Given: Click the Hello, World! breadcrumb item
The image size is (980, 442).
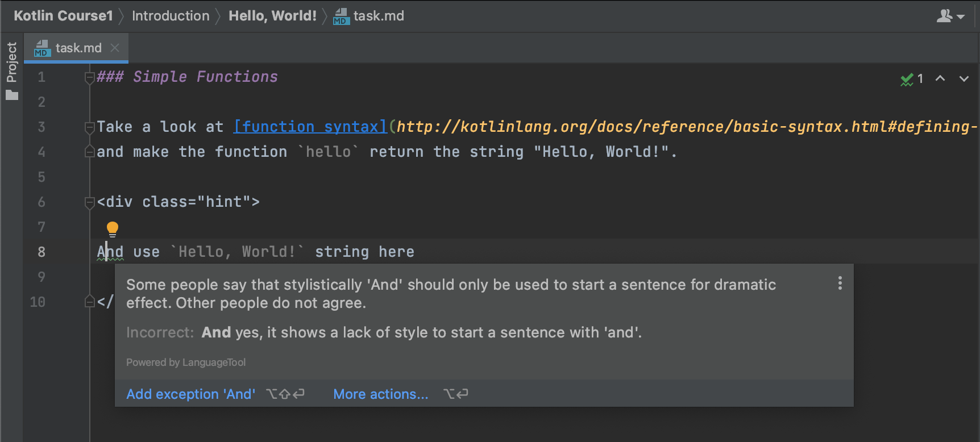Looking at the screenshot, I should (272, 16).
